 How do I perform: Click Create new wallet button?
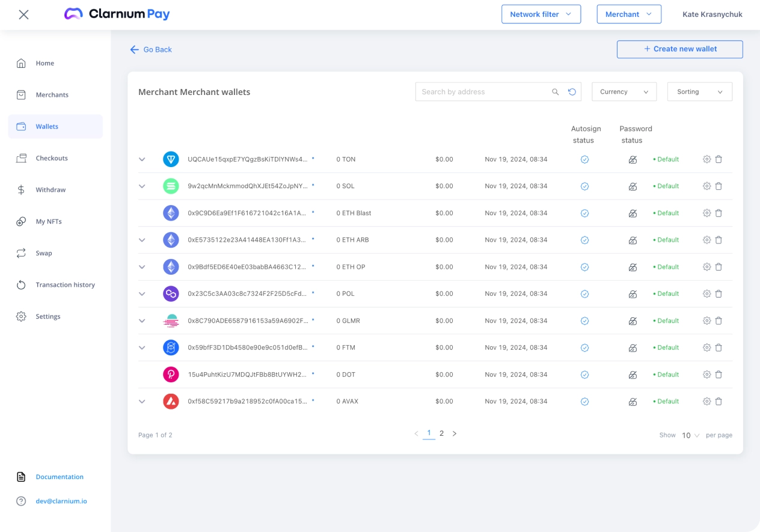point(679,49)
